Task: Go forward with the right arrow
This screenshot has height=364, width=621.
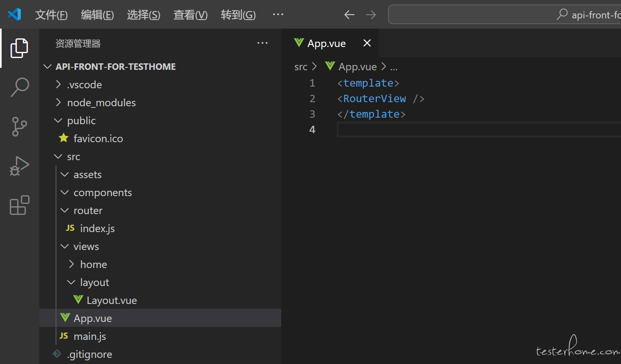Action: coord(371,15)
